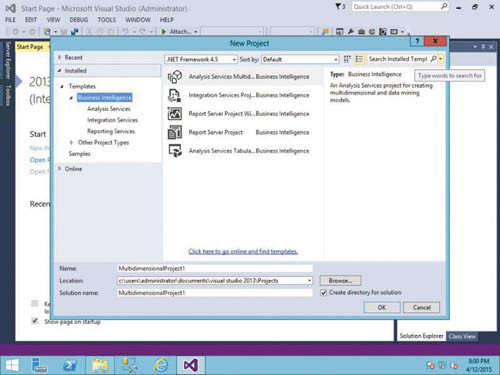500x375 pixels.
Task: Open Internet Explorer from the taskbar
Action: [161, 365]
